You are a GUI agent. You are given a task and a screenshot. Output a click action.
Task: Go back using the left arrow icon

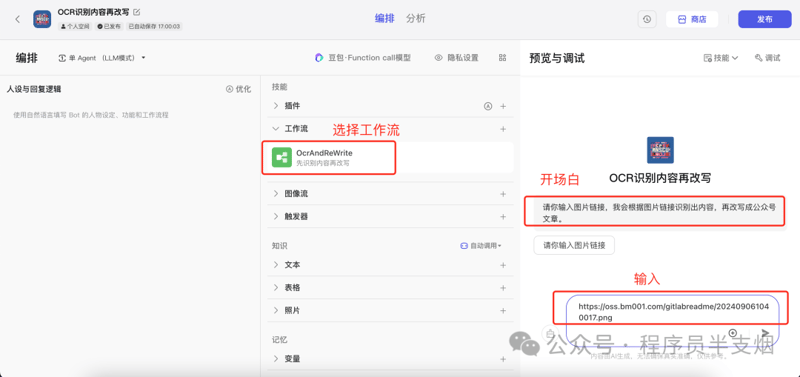click(17, 19)
